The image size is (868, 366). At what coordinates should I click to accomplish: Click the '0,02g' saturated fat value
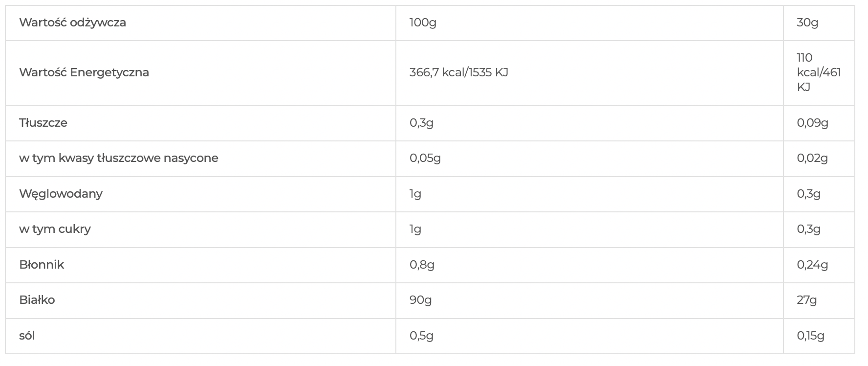pos(812,158)
